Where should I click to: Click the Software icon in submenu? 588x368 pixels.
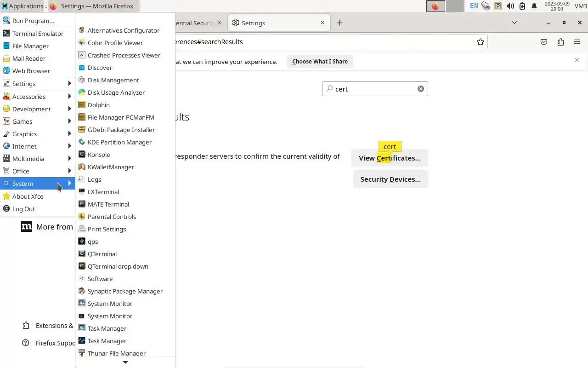(x=82, y=279)
